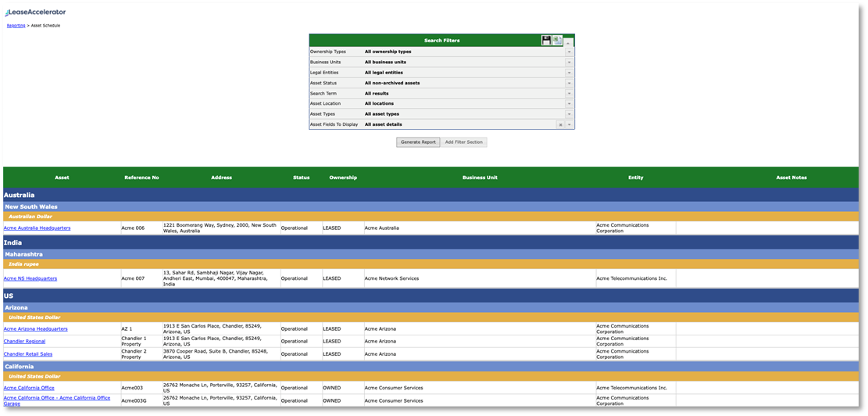The height and width of the screenshot is (416, 868).
Task: Click the US country group row
Action: [x=430, y=296]
